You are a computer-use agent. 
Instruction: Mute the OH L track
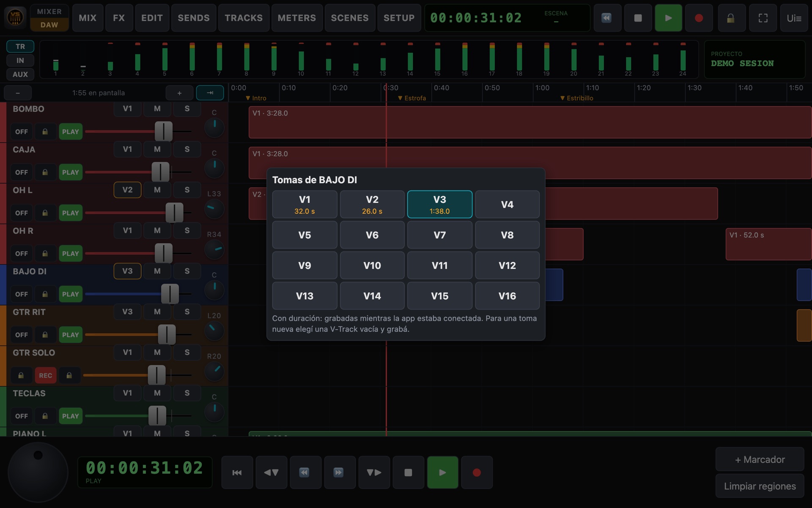point(157,190)
